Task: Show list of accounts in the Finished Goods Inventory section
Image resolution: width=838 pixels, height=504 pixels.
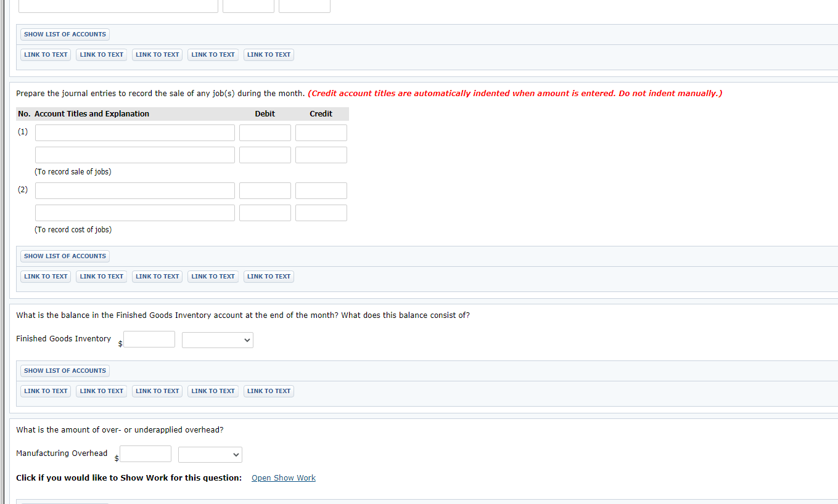Action: [65, 371]
